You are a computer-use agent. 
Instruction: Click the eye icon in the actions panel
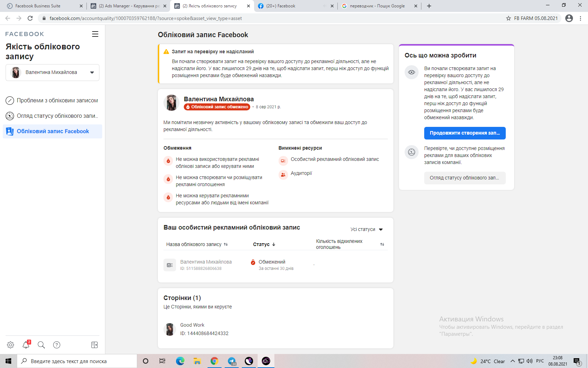pos(412,72)
